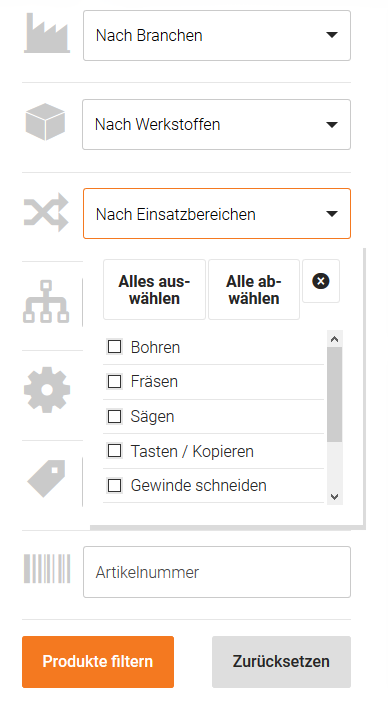Click the factory industry icon
The image size is (388, 704).
pyautogui.click(x=47, y=33)
